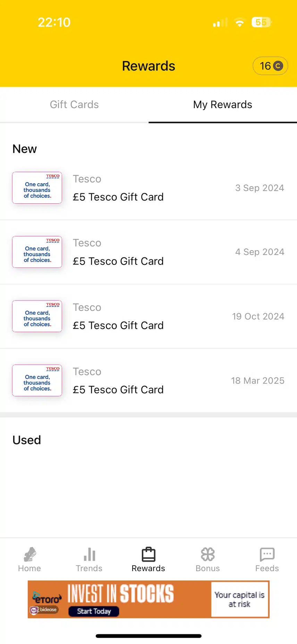
Task: Tap the battery level indicator
Action: tap(262, 23)
